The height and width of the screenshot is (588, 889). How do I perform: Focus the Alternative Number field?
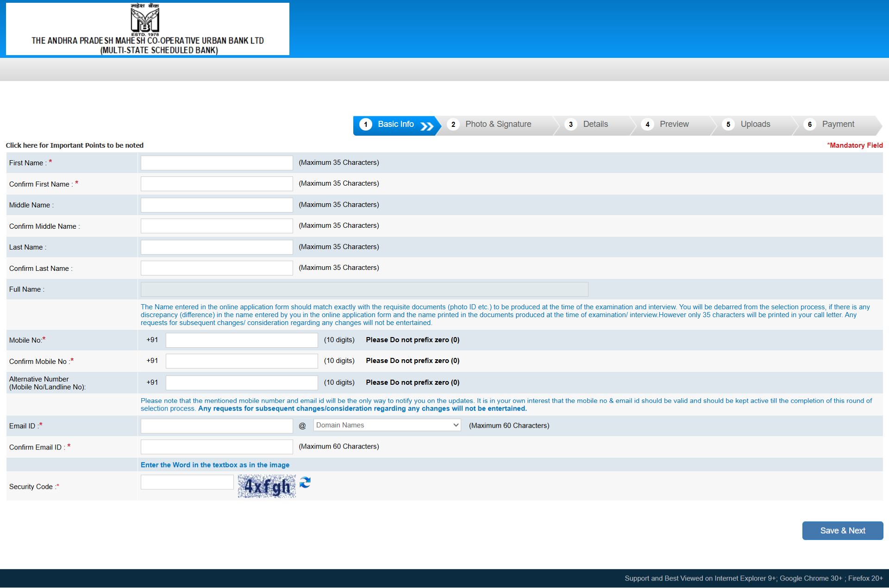point(242,383)
